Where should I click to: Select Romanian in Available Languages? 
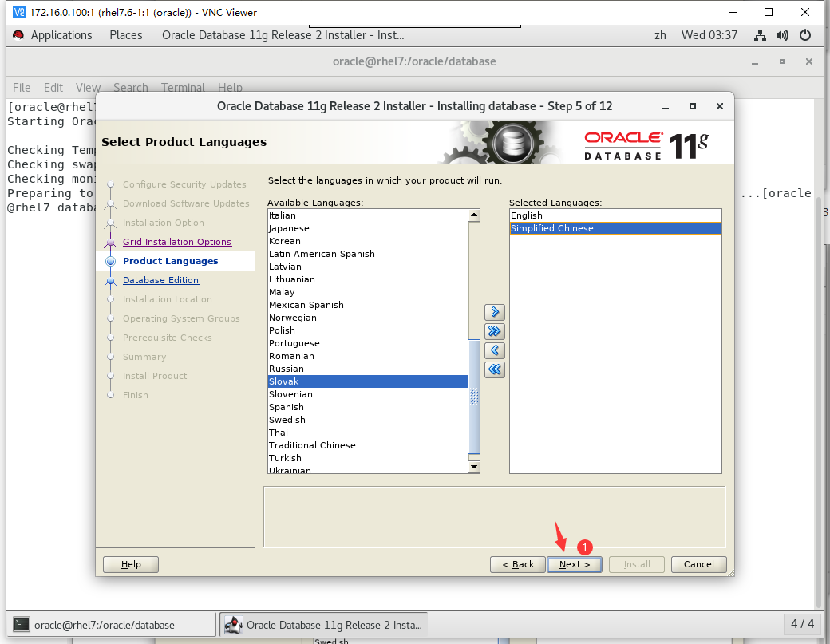click(x=368, y=356)
